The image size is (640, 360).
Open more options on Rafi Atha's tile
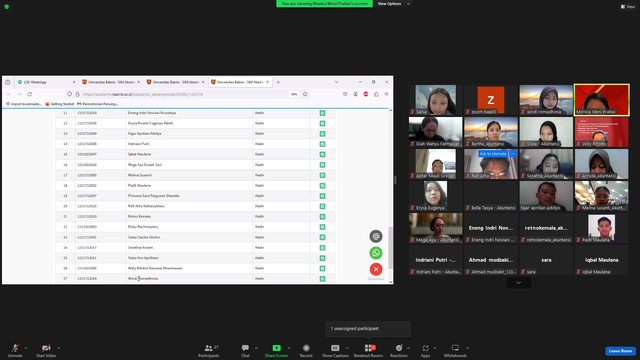click(513, 154)
